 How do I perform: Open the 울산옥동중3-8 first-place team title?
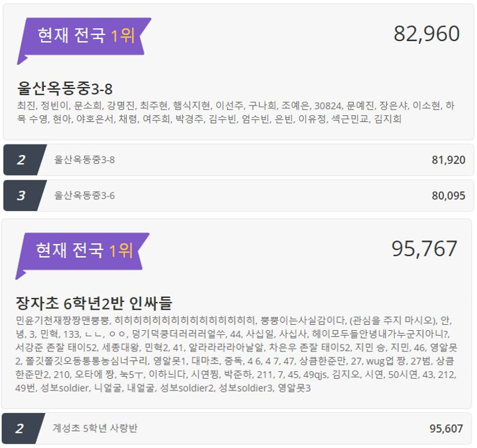tap(65, 88)
